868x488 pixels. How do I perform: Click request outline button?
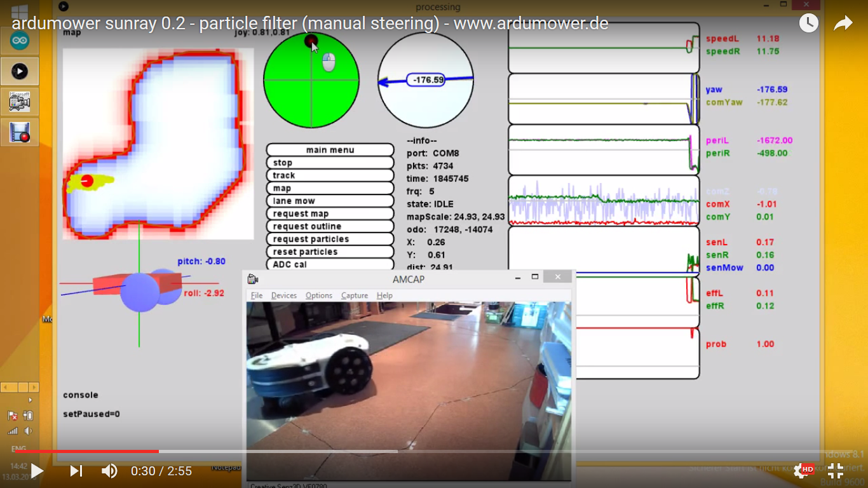tap(330, 226)
